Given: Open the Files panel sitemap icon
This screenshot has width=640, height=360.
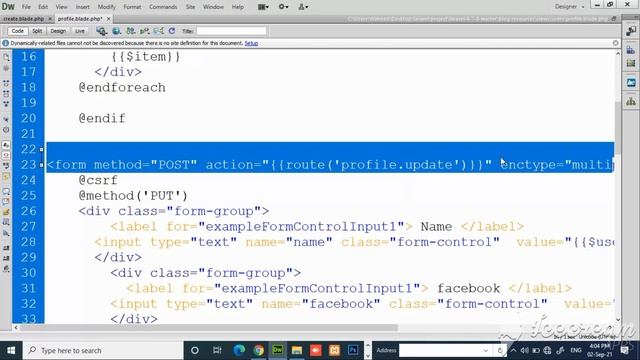Looking at the screenshot, I should coord(631,101).
